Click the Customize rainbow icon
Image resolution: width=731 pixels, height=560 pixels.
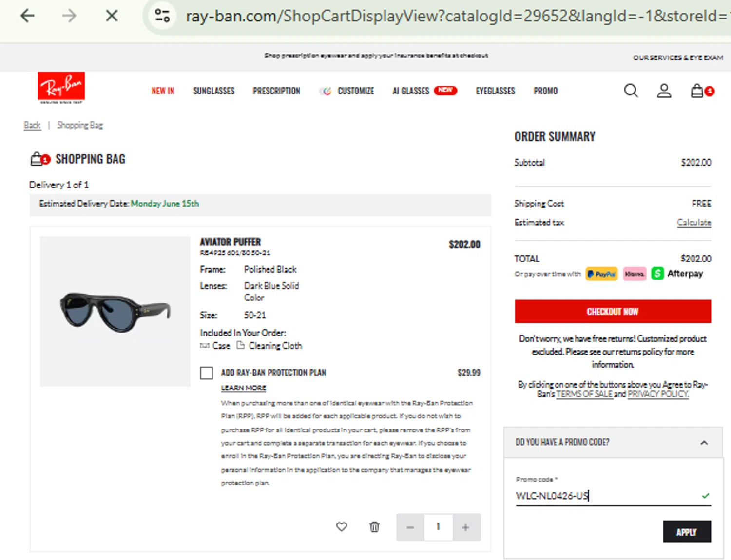pos(326,91)
